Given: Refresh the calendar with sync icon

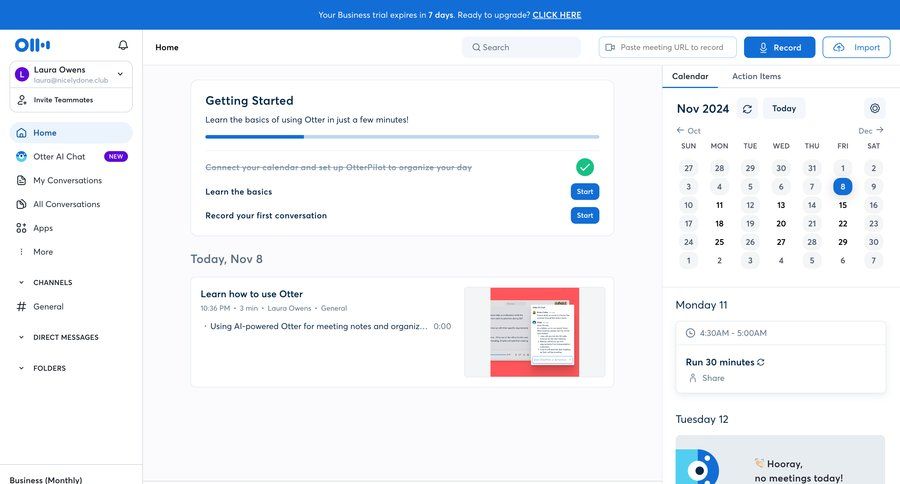Looking at the screenshot, I should click(x=747, y=109).
